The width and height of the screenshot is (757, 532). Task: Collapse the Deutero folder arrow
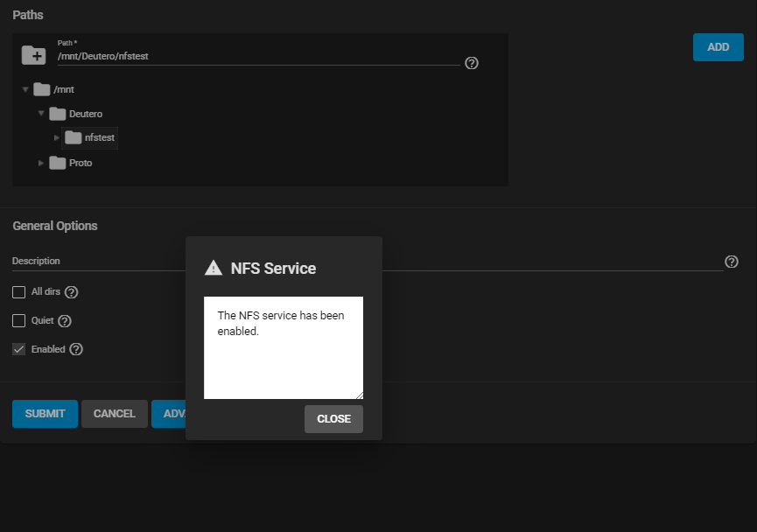click(x=41, y=114)
